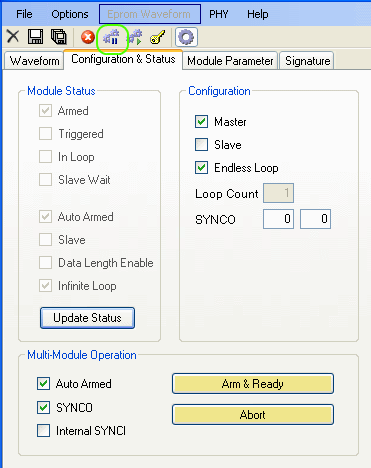
Task: Enable the Internal SYNCI checkbox
Action: (43, 430)
